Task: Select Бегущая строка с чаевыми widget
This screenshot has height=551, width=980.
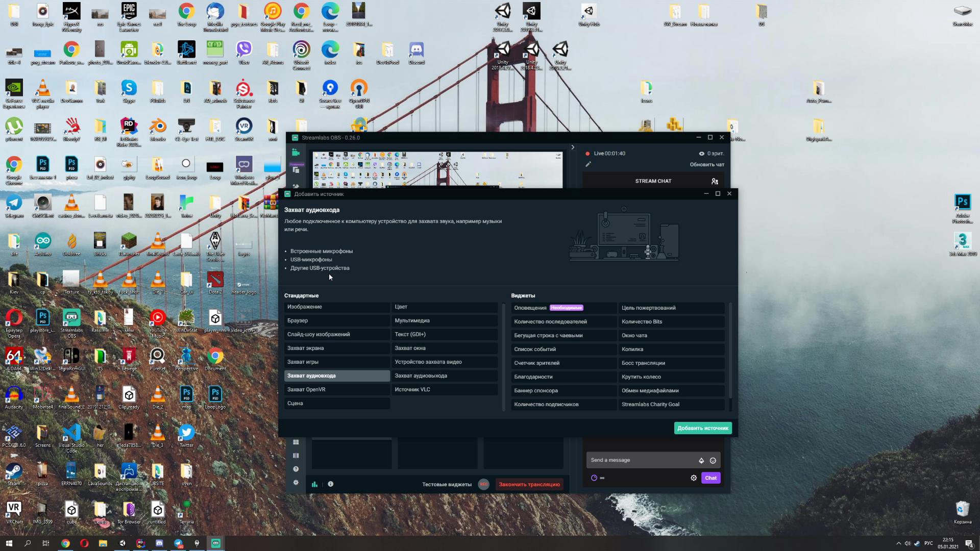Action: tap(564, 336)
